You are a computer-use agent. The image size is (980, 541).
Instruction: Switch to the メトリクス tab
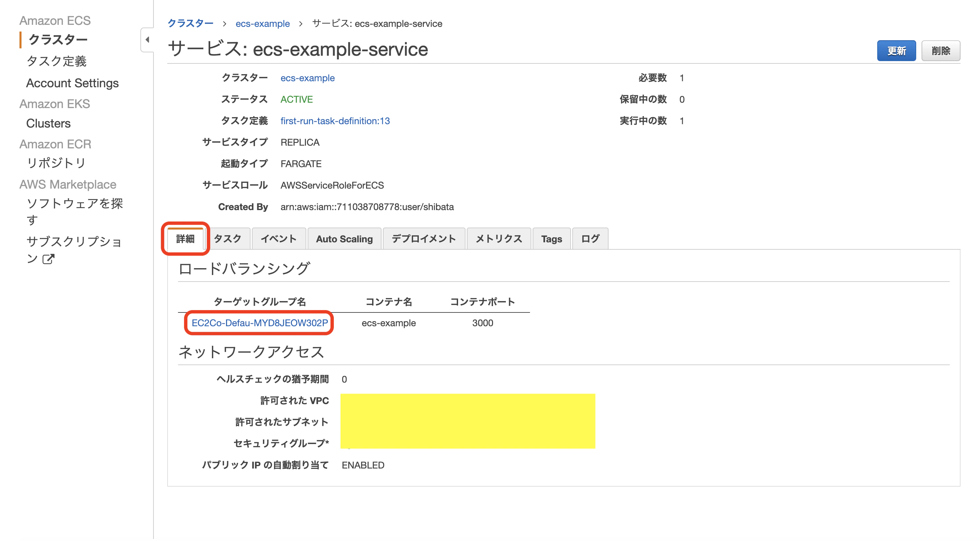point(498,239)
